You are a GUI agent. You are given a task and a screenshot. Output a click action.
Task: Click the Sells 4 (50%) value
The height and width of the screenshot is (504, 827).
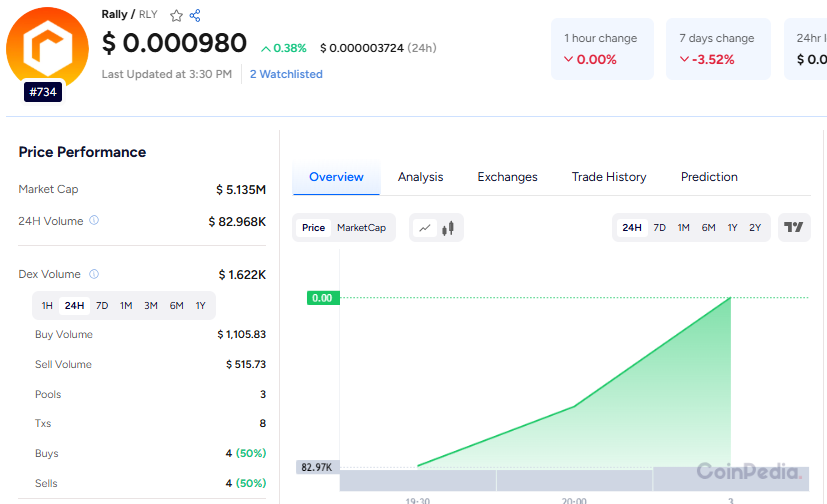tap(246, 483)
